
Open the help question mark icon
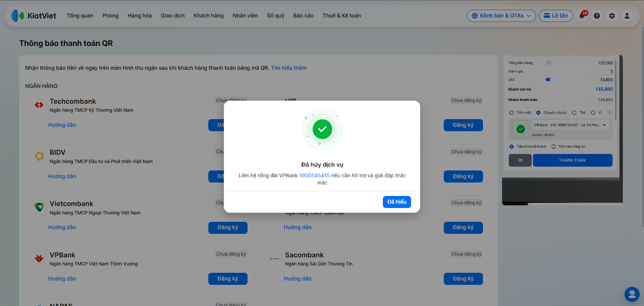(597, 16)
